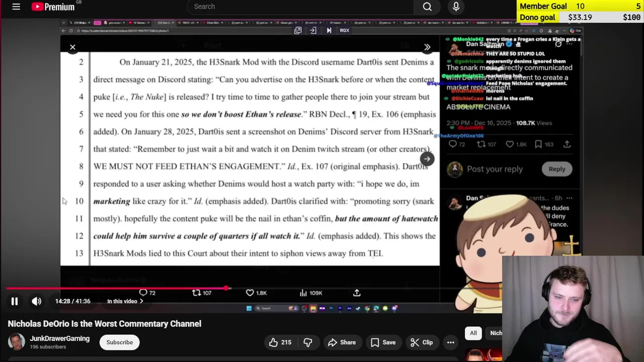
Task: Open more actions three-dot menu
Action: pyautogui.click(x=451, y=342)
